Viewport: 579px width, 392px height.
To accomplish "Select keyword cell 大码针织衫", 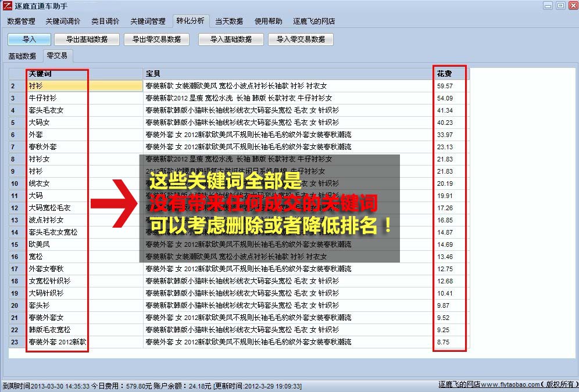I will (84, 293).
